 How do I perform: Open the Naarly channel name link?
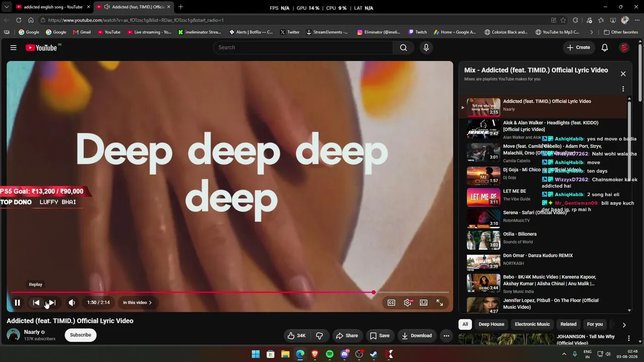click(x=32, y=332)
